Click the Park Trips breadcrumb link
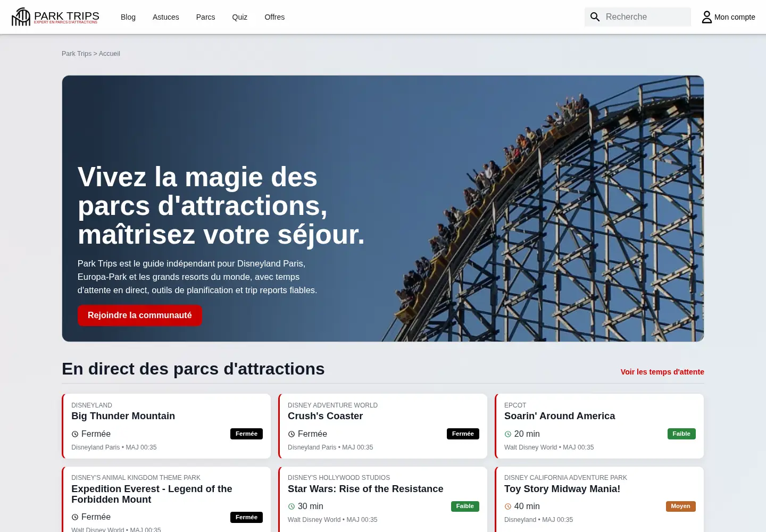This screenshot has width=766, height=532. 77,54
